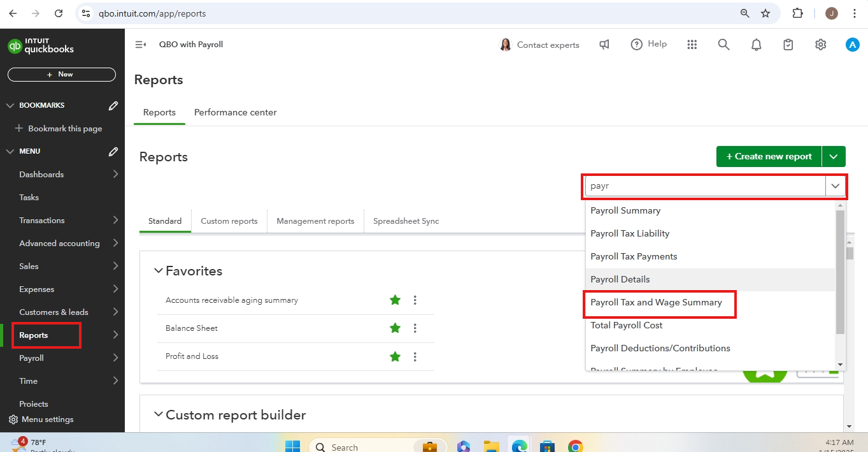Unfavorite Accounts receivable aging summary star

pos(395,300)
